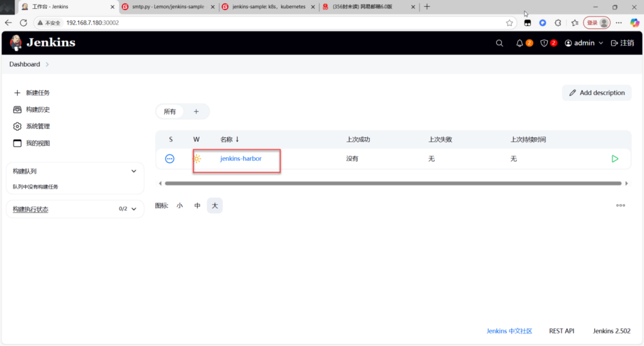644x346 pixels.
Task: Collapse the 构建执行状态 panel chevron
Action: [133, 209]
